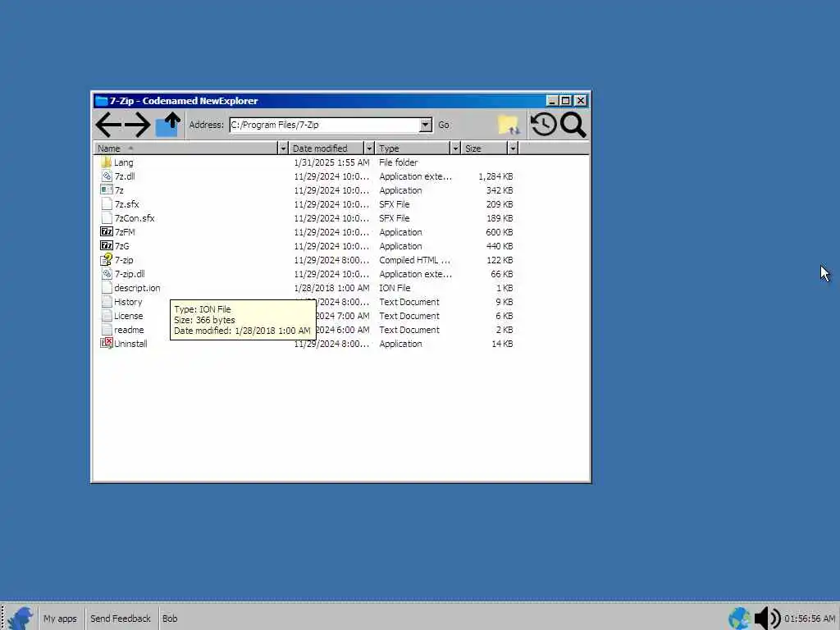This screenshot has height=630, width=840.
Task: Click the Lang folder icon
Action: [x=106, y=162]
